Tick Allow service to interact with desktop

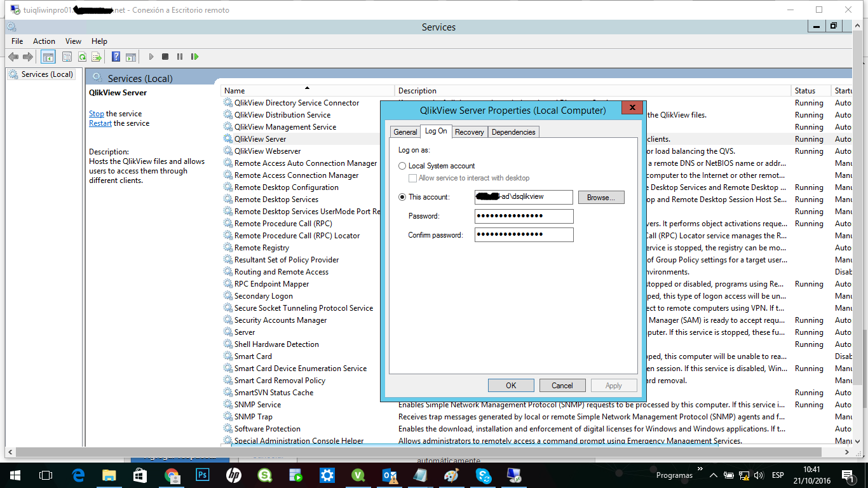click(413, 178)
